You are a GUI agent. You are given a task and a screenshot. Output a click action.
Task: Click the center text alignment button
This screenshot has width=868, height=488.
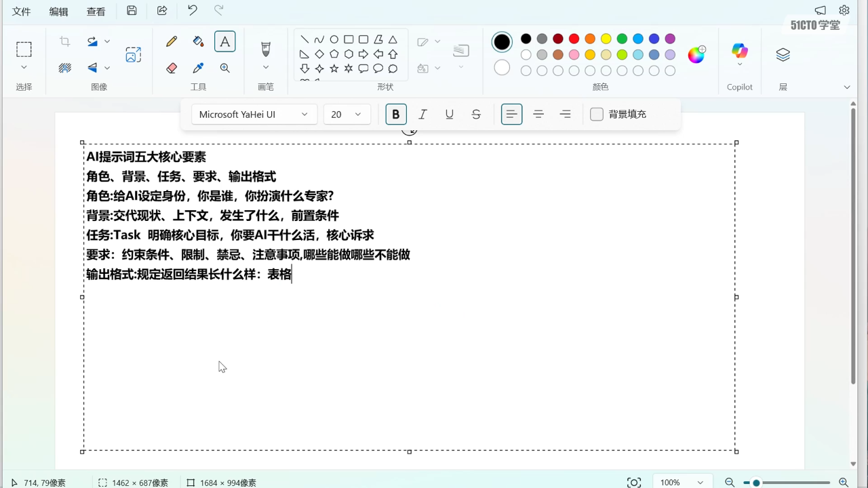click(x=538, y=115)
